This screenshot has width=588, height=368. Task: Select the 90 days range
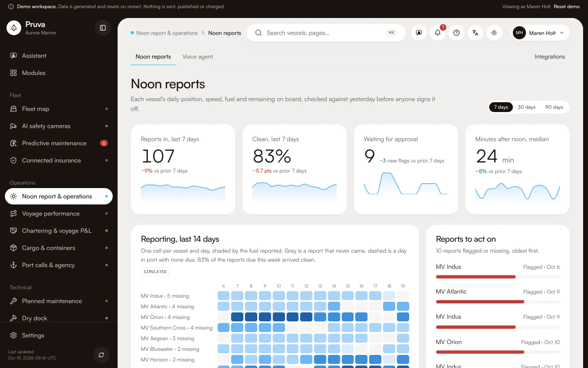tap(554, 107)
